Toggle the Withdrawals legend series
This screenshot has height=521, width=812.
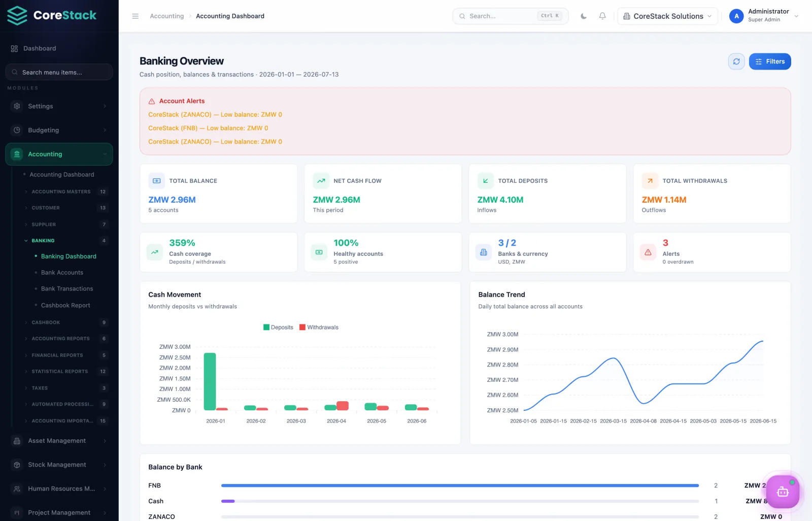coord(319,328)
